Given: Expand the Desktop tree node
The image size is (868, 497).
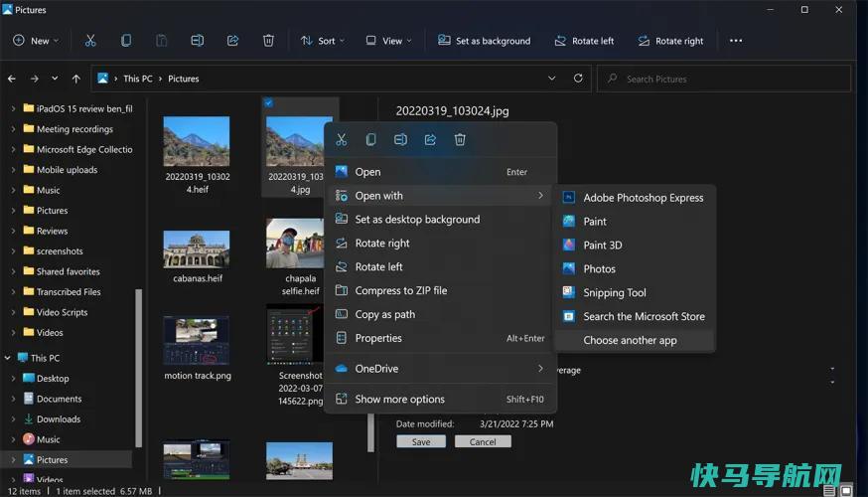Looking at the screenshot, I should pyautogui.click(x=13, y=379).
